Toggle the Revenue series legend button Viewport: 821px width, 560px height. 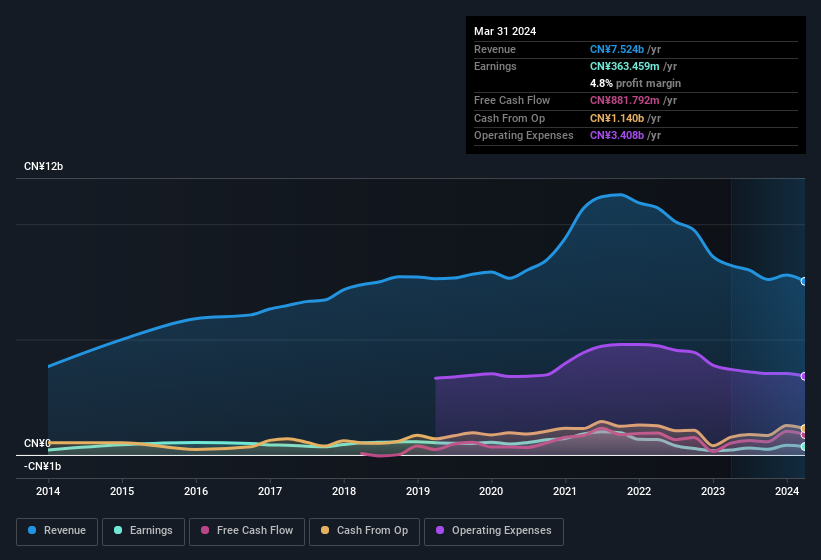tap(57, 531)
